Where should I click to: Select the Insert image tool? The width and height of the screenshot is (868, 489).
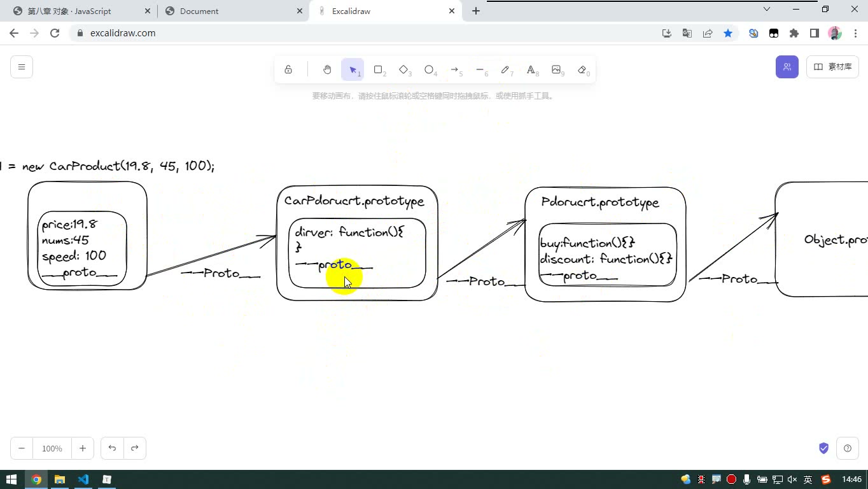pyautogui.click(x=556, y=69)
